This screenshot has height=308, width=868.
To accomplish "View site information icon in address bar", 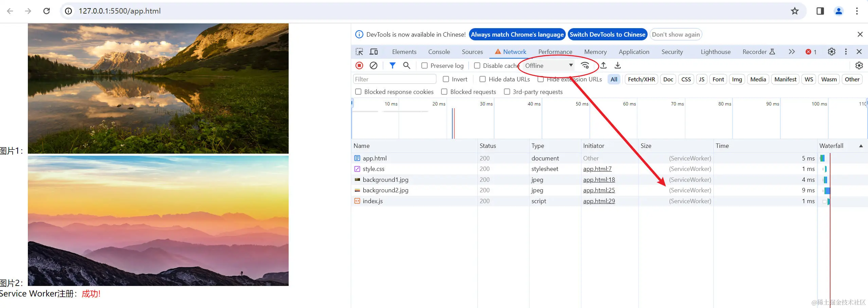I will (69, 11).
